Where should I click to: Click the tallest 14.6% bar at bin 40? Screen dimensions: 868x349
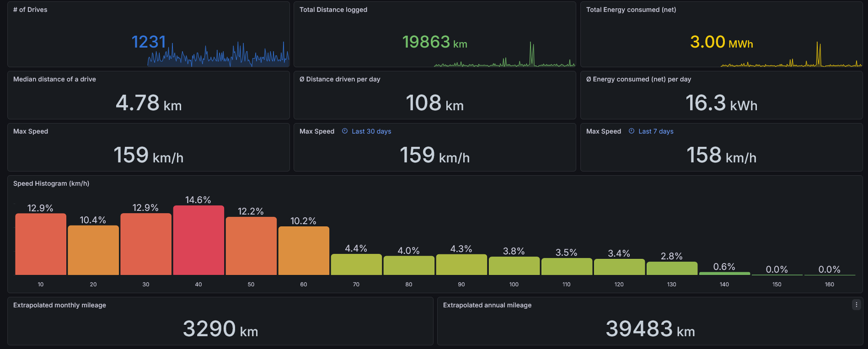coord(198,240)
